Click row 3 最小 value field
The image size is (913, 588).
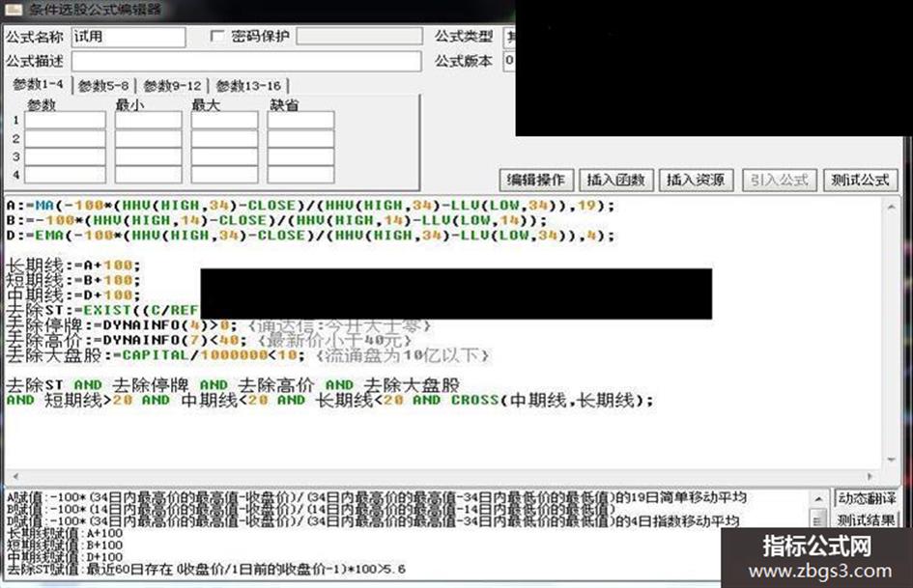[149, 156]
